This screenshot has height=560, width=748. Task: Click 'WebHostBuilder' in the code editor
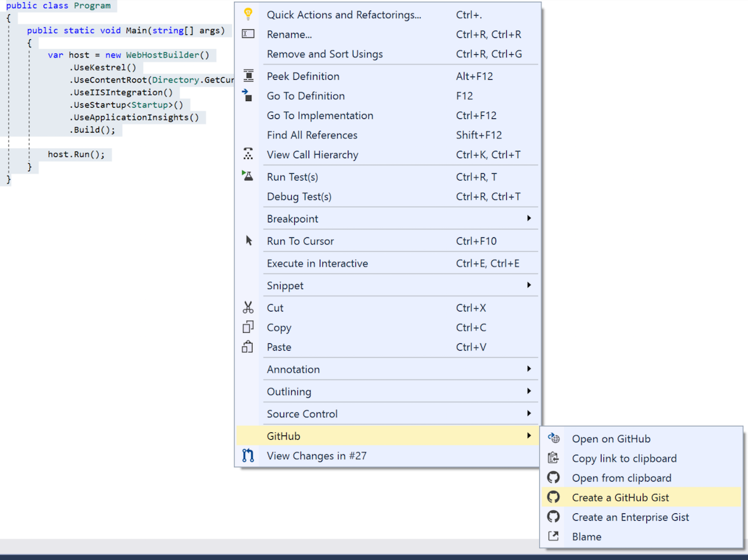pyautogui.click(x=163, y=55)
